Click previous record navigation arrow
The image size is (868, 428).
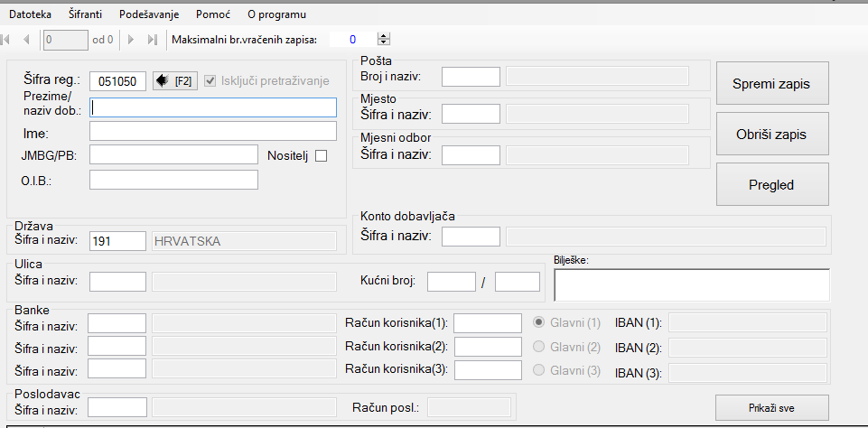click(26, 39)
